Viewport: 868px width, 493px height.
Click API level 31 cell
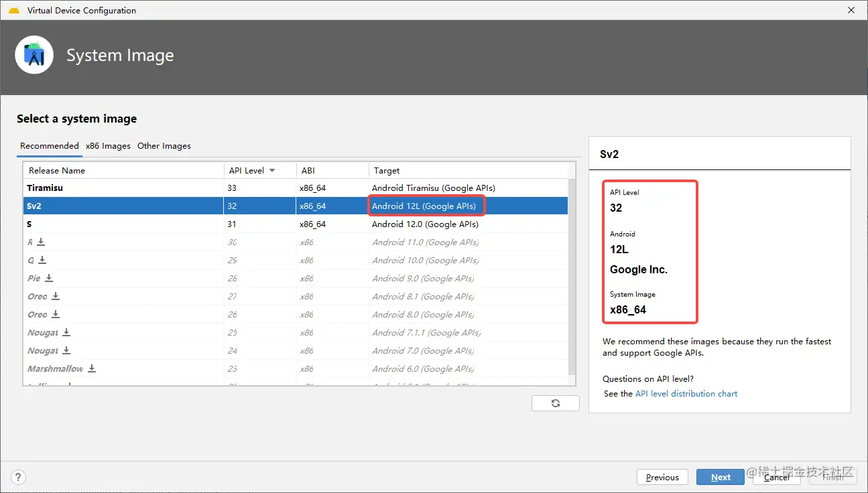(x=232, y=224)
